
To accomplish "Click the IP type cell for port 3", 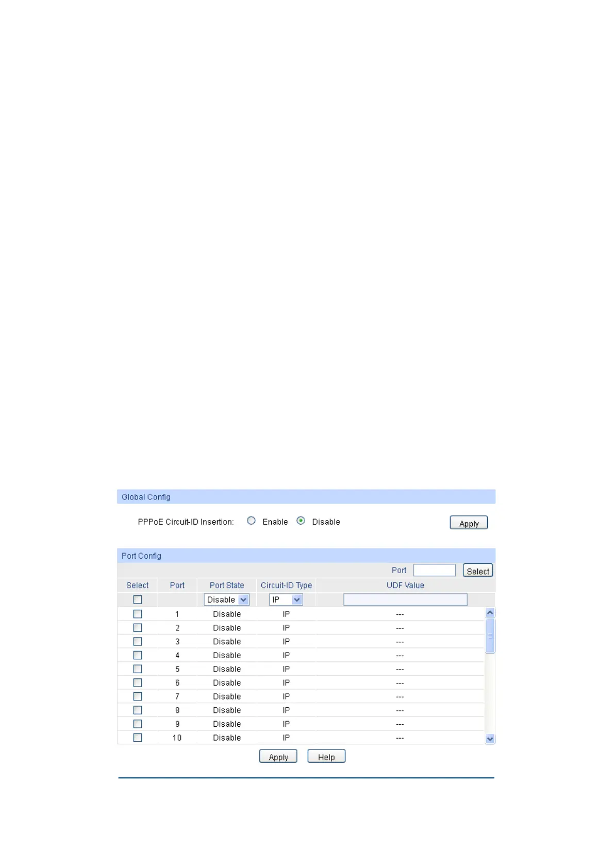I will (286, 642).
